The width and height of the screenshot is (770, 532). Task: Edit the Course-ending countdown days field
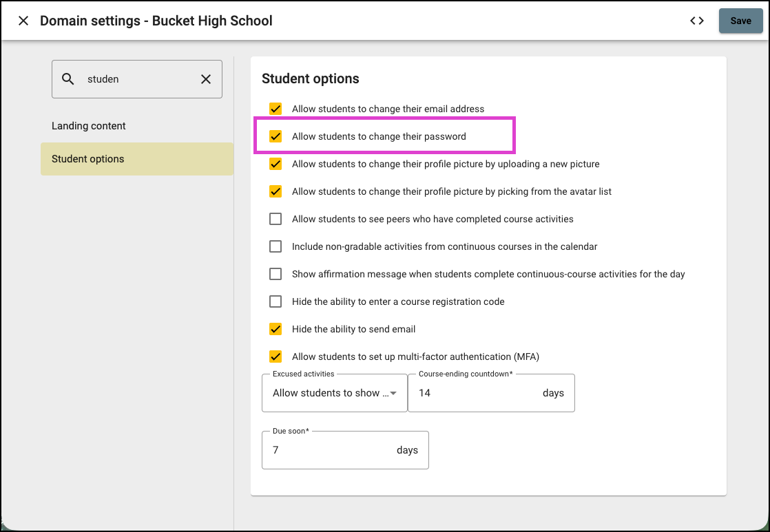(491, 393)
